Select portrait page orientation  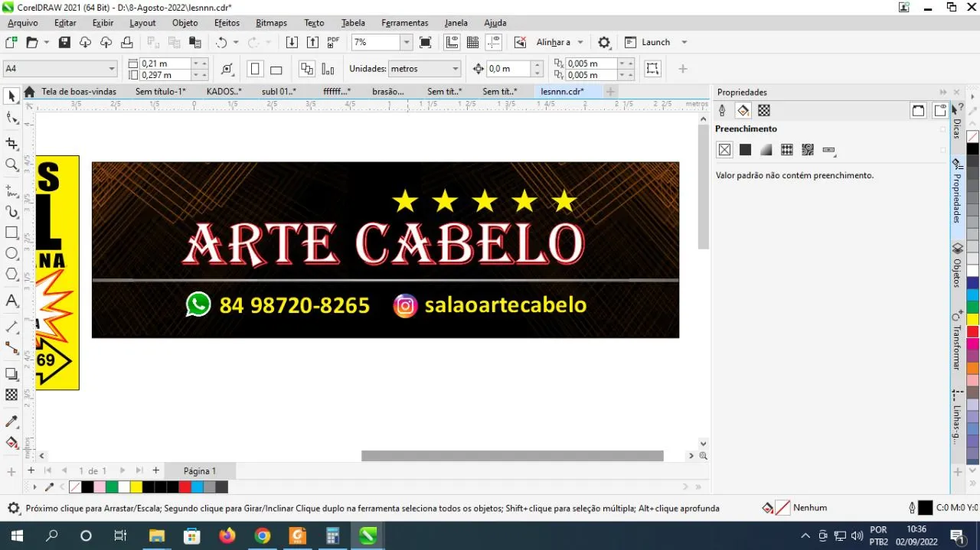pos(256,69)
